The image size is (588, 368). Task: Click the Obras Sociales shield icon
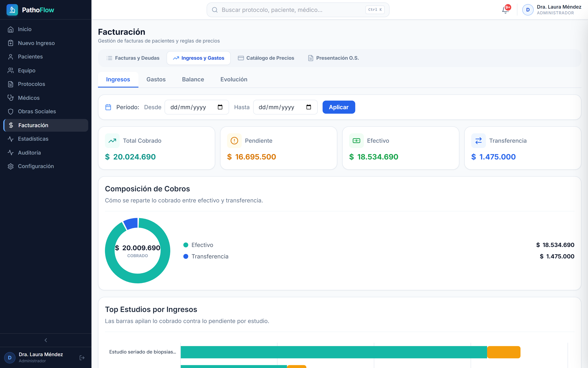(x=10, y=111)
